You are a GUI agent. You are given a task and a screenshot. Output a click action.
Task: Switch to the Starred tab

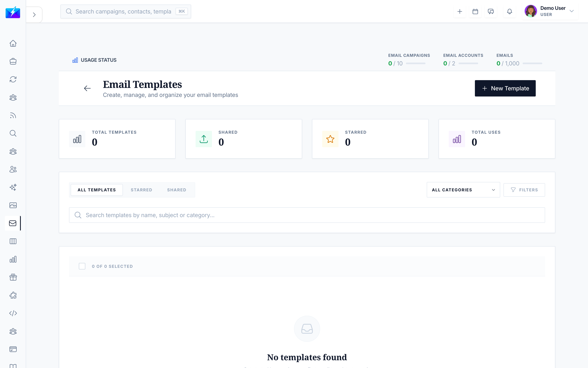tap(141, 190)
